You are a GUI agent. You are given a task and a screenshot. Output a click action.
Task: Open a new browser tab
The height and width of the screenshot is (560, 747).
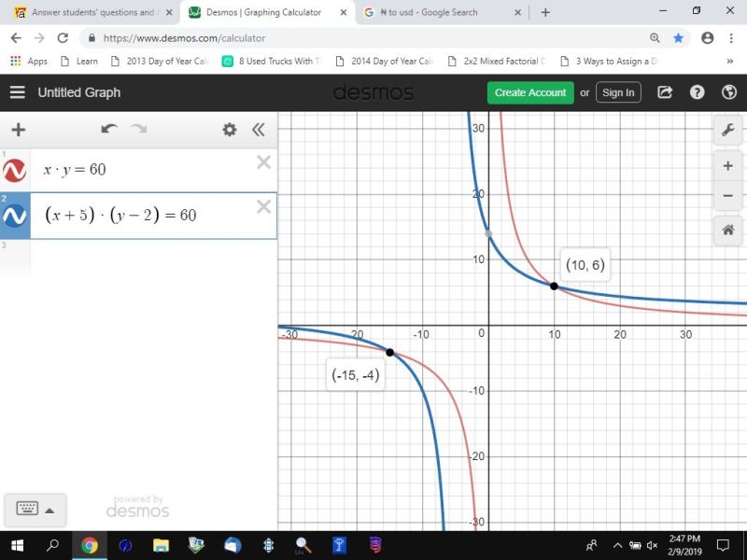[x=545, y=12]
